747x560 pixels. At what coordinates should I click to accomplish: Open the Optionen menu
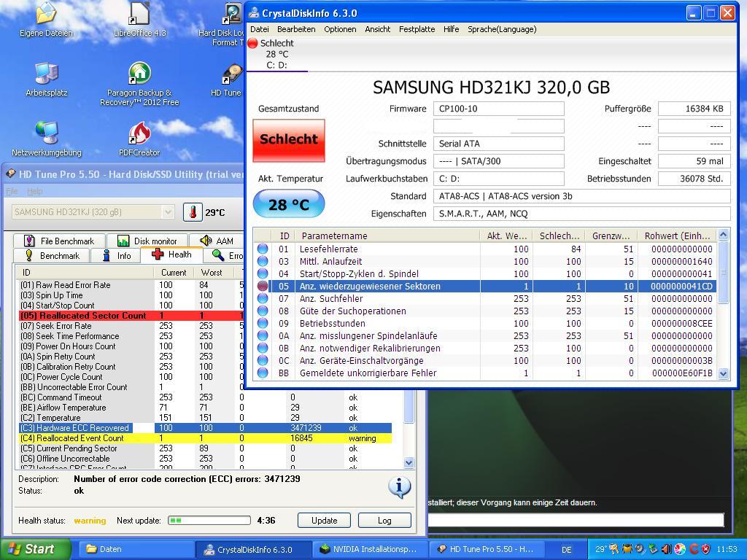[340, 29]
